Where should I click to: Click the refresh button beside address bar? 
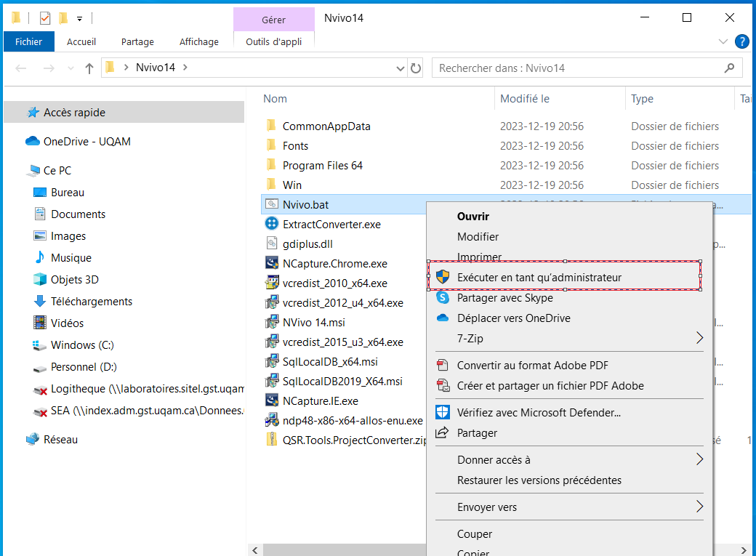[416, 68]
